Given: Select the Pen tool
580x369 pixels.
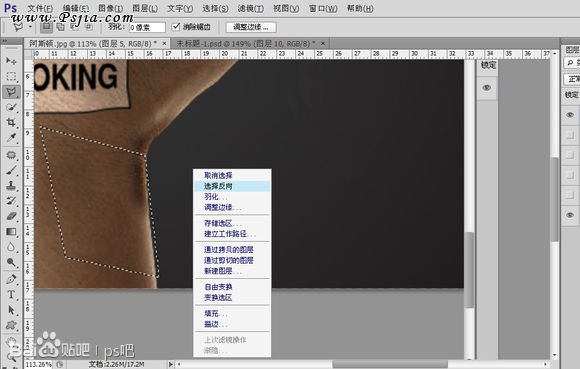Looking at the screenshot, I should (11, 279).
